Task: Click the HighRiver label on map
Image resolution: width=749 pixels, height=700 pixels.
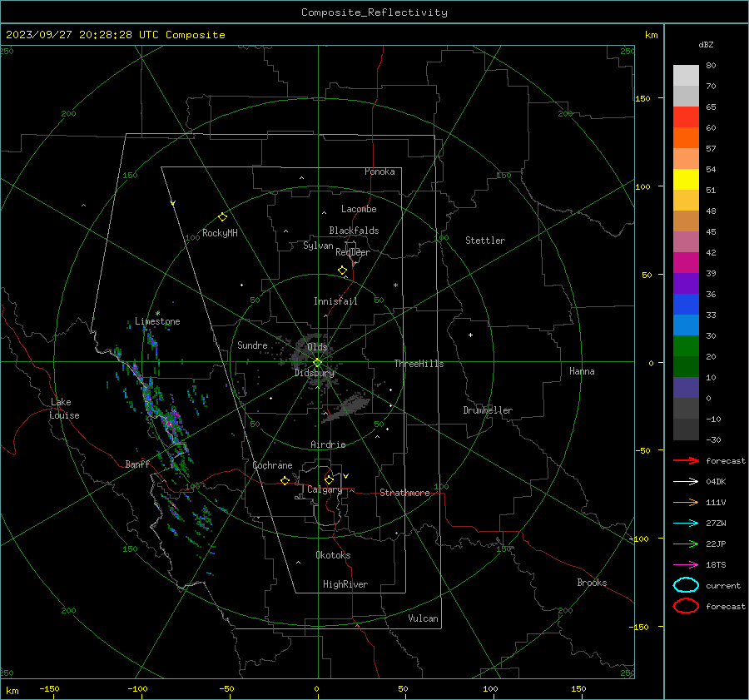Action: tap(345, 584)
